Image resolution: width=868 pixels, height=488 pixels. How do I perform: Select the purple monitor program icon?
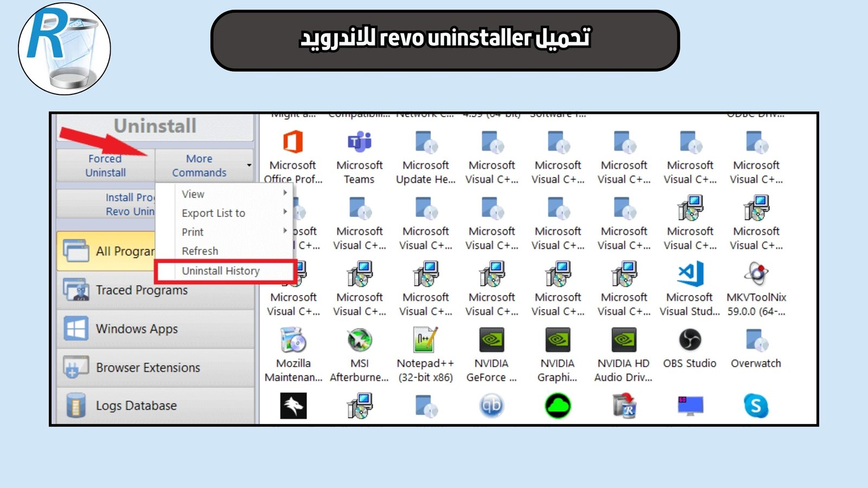(x=690, y=406)
